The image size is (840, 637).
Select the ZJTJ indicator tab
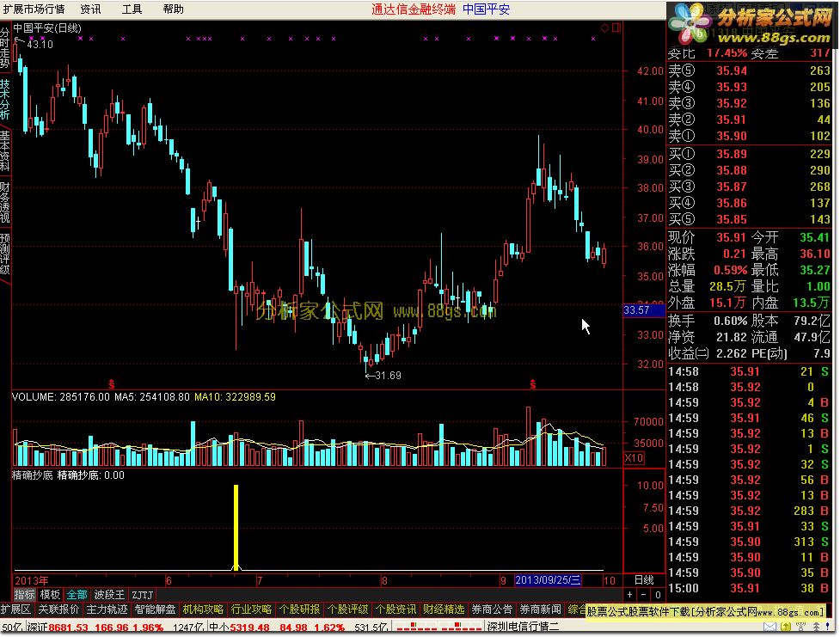point(143,595)
